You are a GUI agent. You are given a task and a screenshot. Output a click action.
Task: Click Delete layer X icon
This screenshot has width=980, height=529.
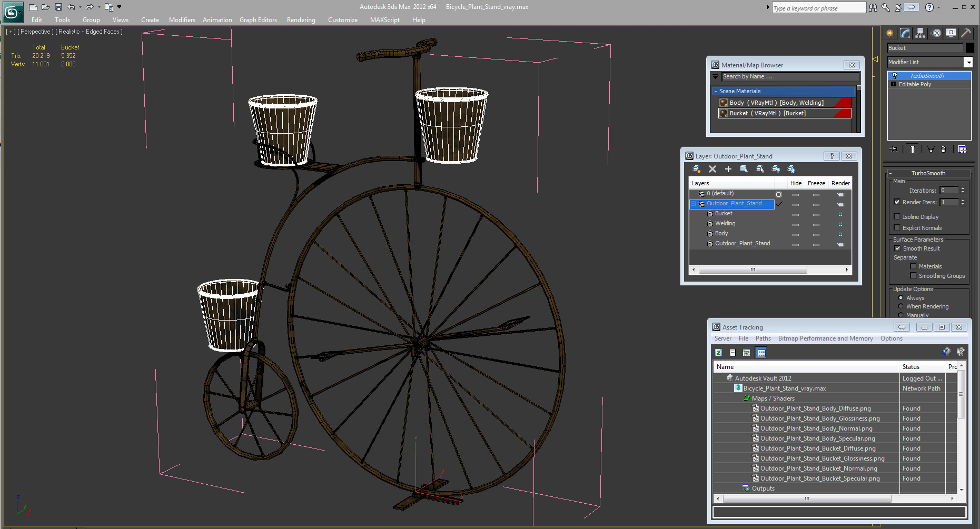coord(712,169)
